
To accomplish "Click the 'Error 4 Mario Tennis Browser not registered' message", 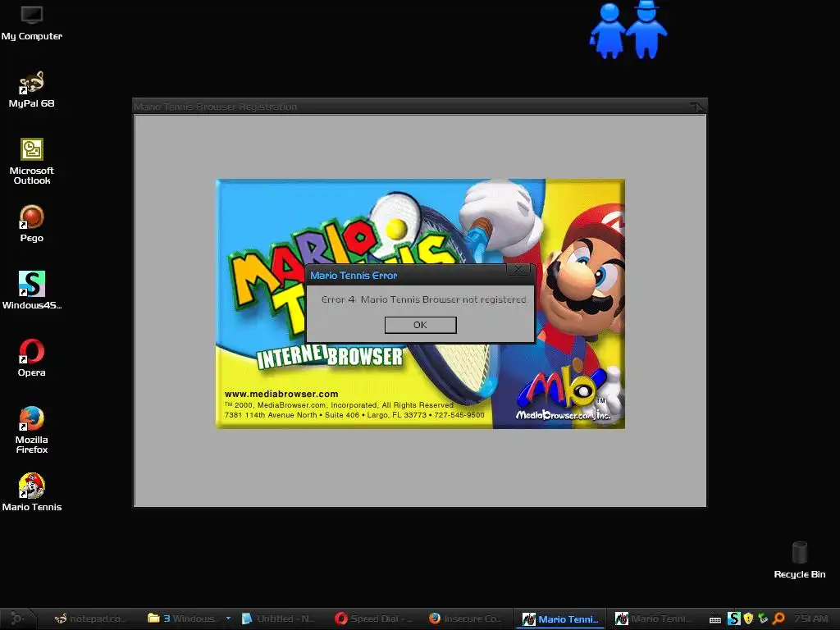I will pyautogui.click(x=424, y=299).
